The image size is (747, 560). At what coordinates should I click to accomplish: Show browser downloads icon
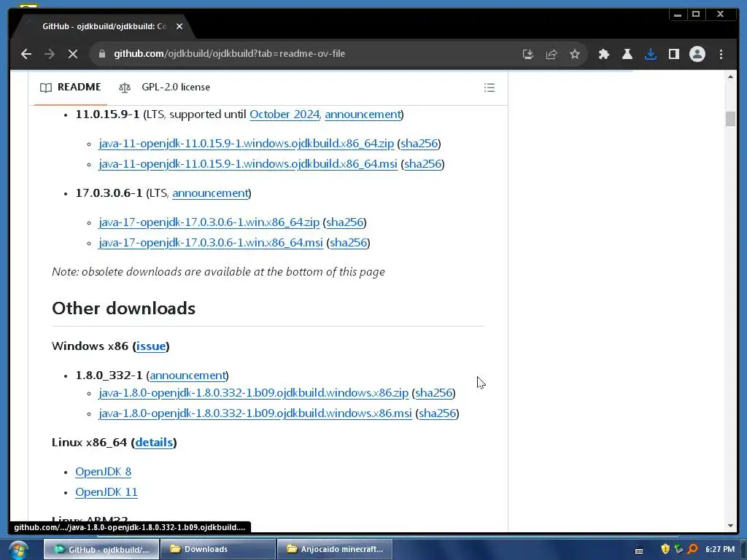(650, 54)
